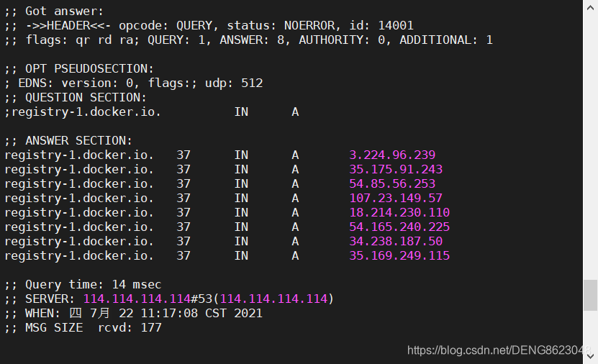Viewport: 598px width, 364px height.
Task: Click IP address 3.224.96.239
Action: [392, 155]
